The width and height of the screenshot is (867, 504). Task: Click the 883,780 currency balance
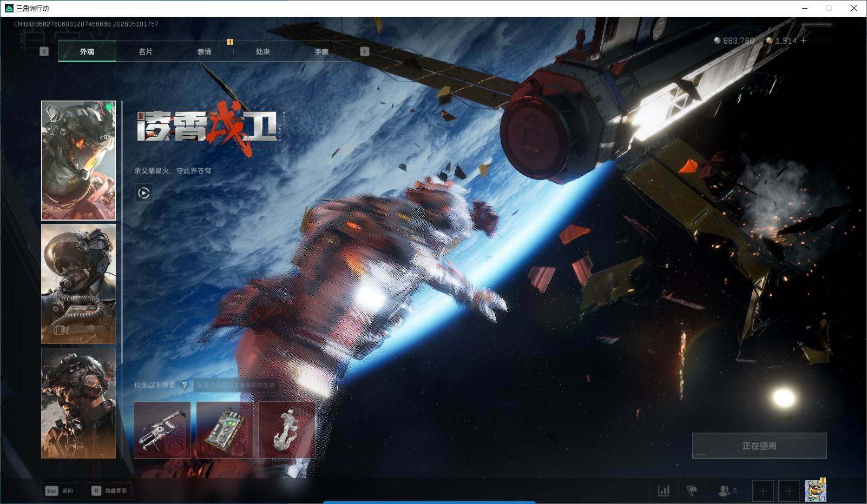734,41
